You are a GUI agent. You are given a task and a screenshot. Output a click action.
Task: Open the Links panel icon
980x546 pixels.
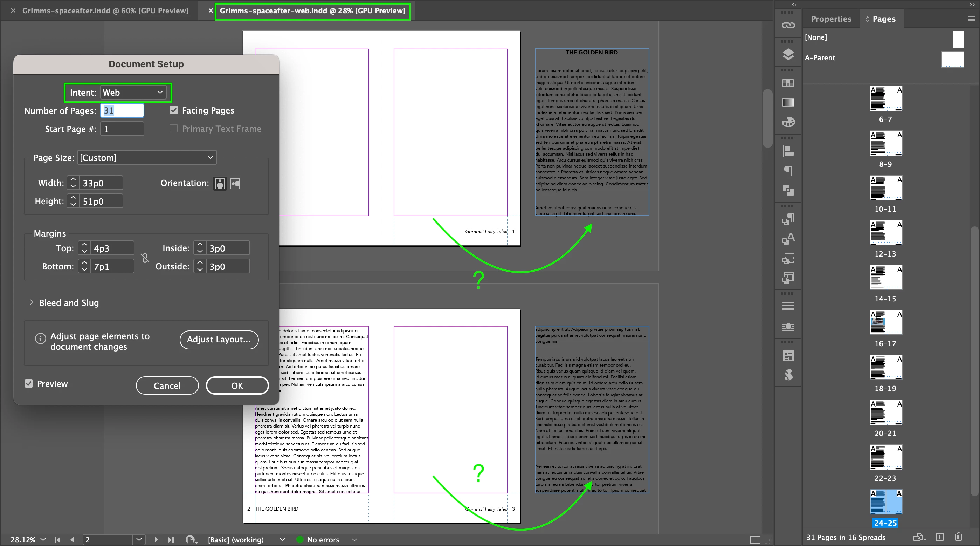point(788,25)
